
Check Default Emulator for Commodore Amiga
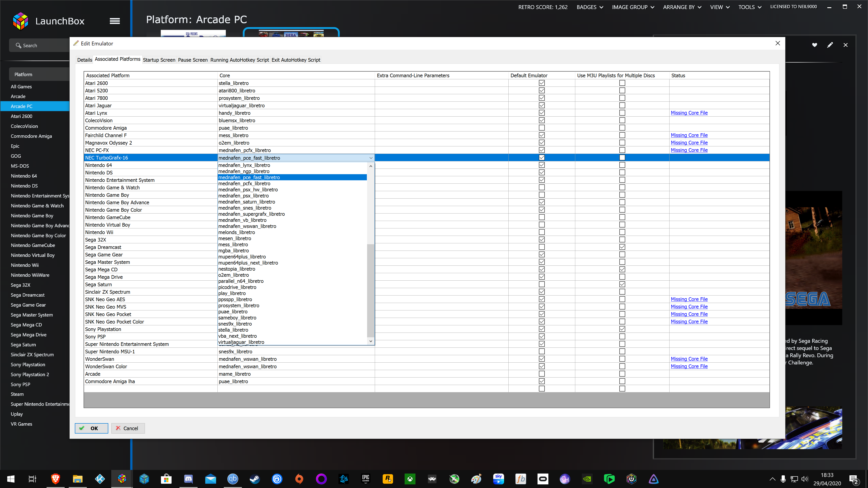click(x=542, y=128)
